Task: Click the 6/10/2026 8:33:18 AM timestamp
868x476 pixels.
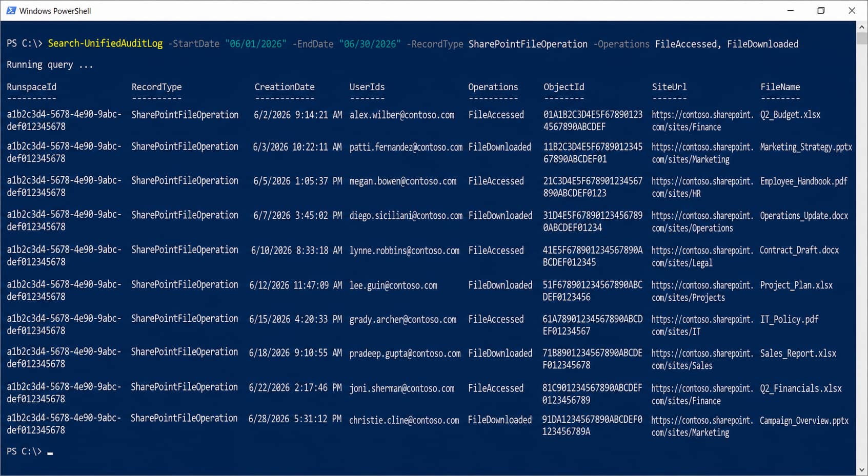Action: (x=296, y=251)
